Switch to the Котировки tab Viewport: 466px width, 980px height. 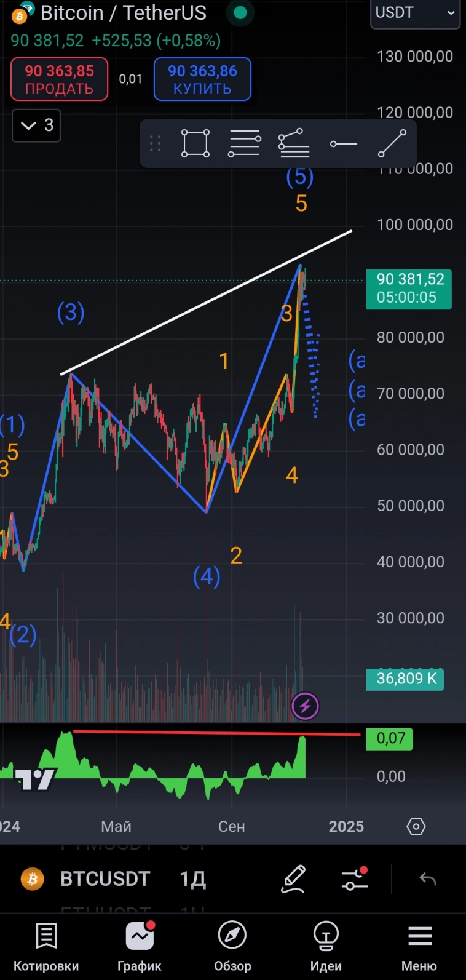click(46, 947)
